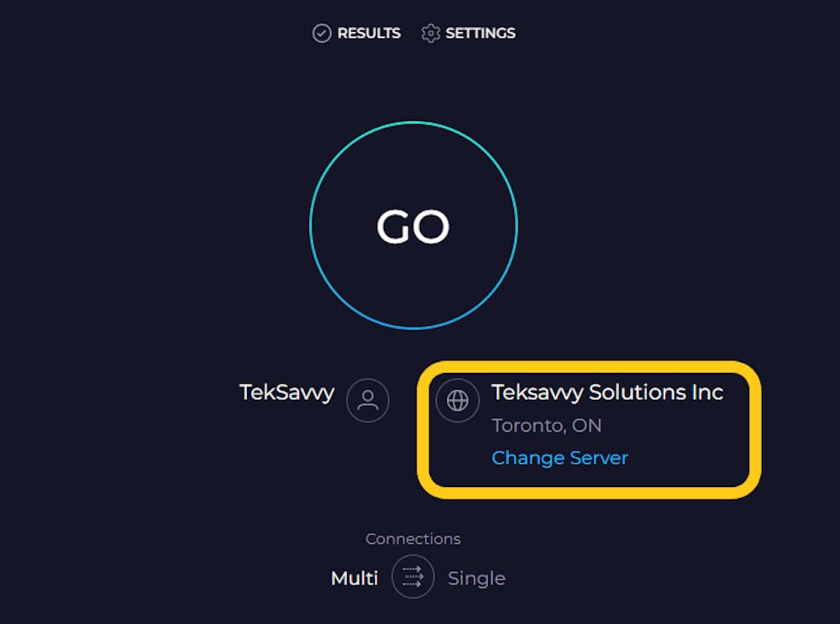Click the Toronto, ON server location
Screen dimensions: 840x624
pos(546,425)
